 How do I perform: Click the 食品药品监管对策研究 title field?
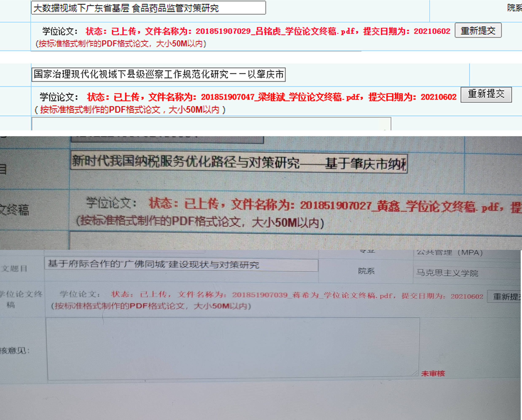pos(148,8)
